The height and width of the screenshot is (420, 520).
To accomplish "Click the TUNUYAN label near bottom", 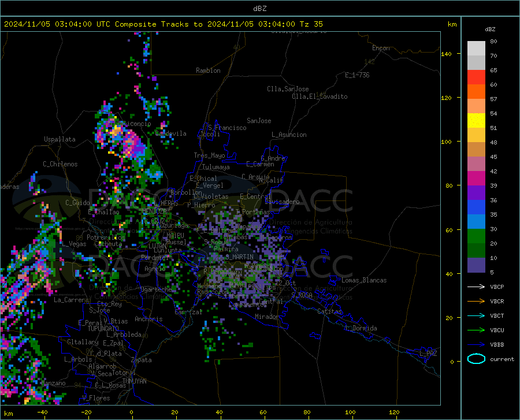I will [x=135, y=381].
